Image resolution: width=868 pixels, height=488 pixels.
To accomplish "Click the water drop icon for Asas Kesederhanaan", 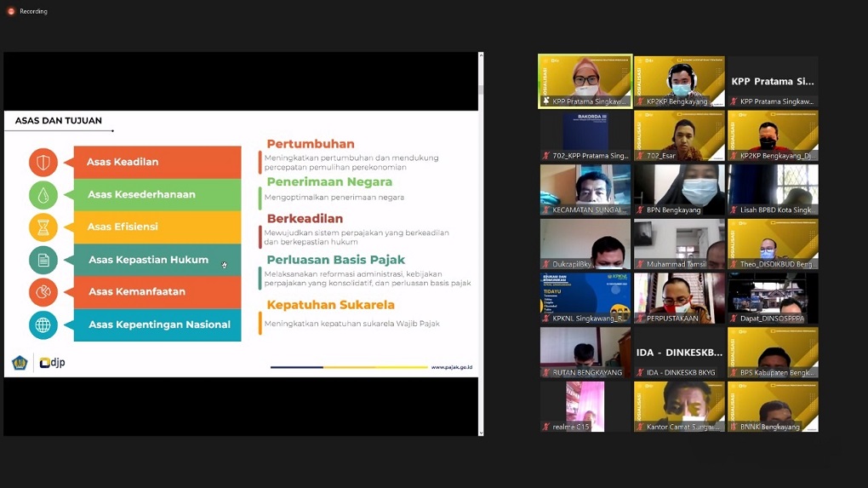I will click(x=43, y=195).
